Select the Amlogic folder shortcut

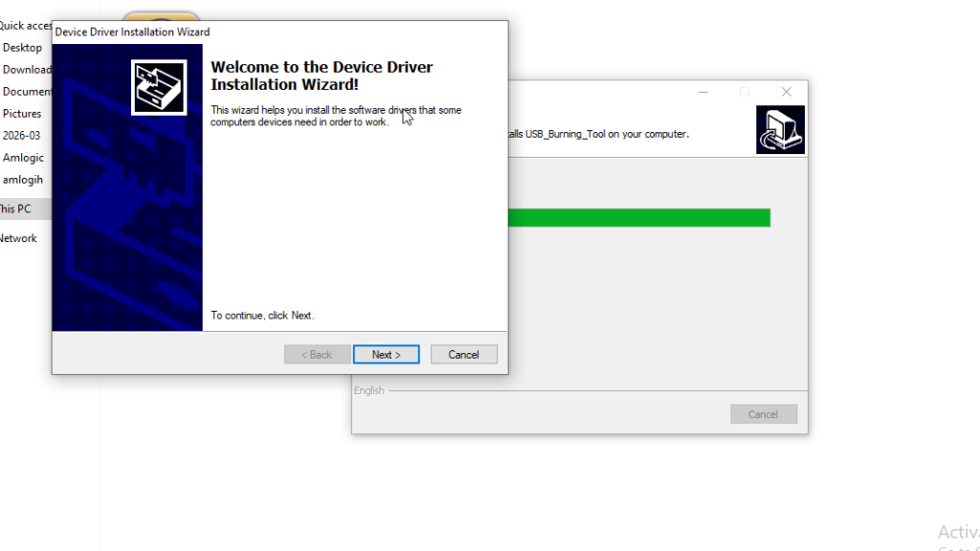point(23,158)
